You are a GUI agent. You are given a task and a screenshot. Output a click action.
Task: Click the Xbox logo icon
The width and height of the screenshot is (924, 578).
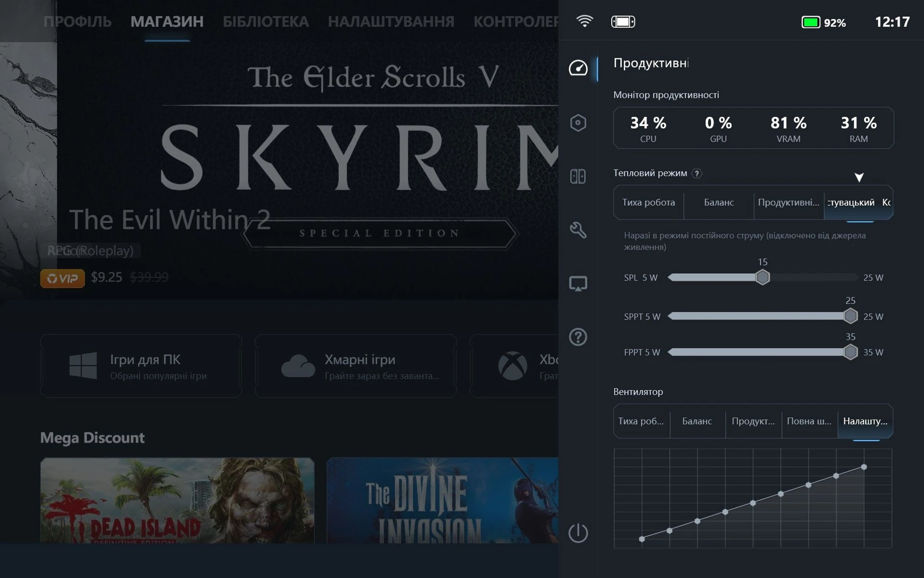point(513,366)
